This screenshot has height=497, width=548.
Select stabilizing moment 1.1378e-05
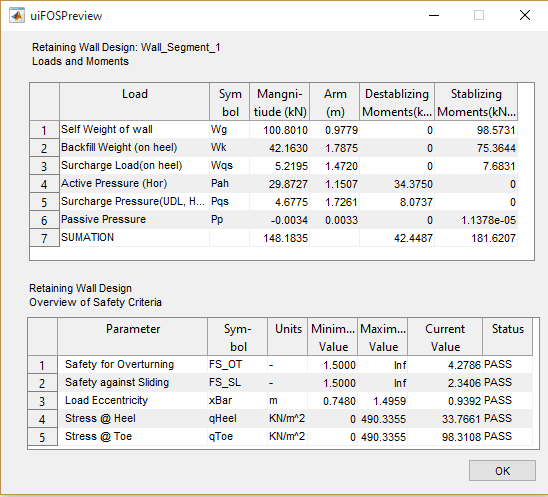click(x=476, y=220)
